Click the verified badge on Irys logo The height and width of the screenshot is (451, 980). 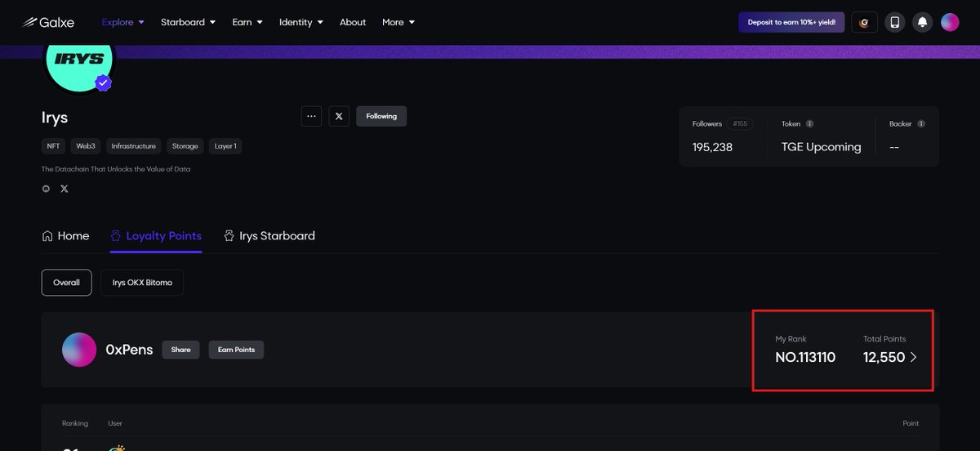[103, 83]
